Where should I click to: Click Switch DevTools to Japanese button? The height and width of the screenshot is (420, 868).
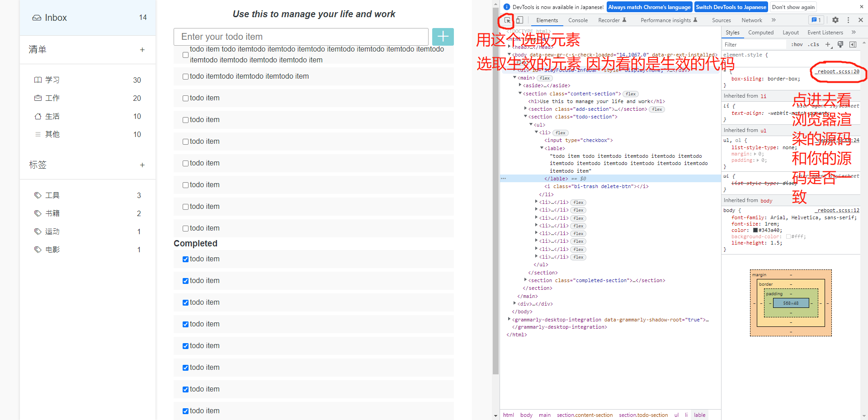[731, 7]
